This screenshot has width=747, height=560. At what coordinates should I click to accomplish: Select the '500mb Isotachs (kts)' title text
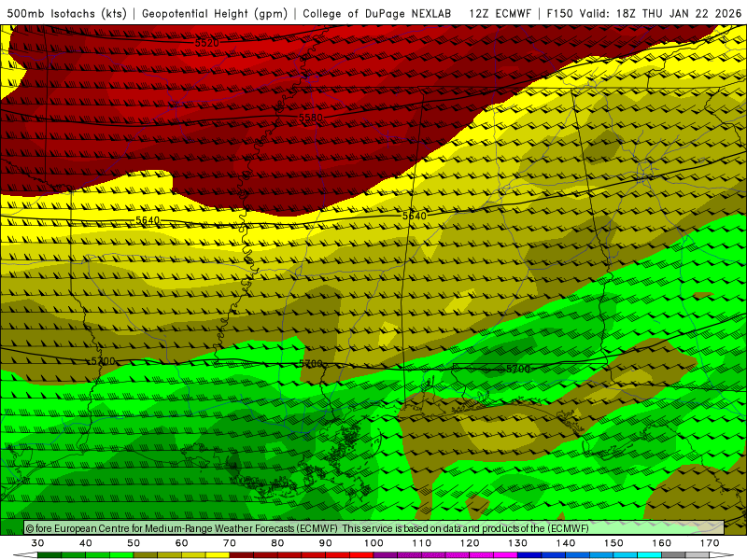66,14
